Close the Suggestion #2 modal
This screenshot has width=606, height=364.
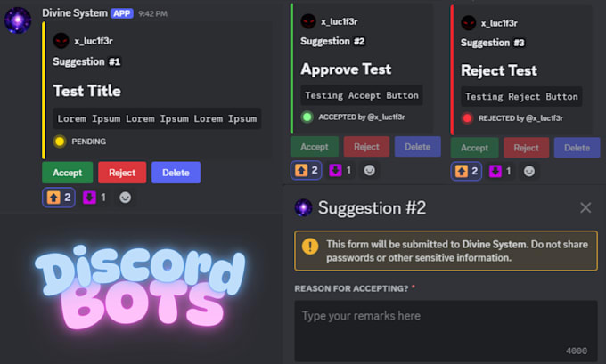click(x=586, y=207)
